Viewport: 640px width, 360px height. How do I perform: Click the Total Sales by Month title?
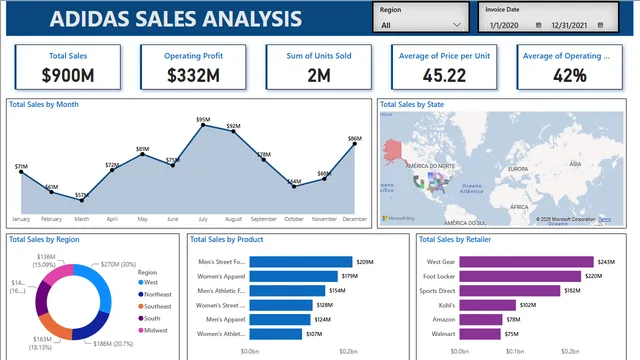44,104
